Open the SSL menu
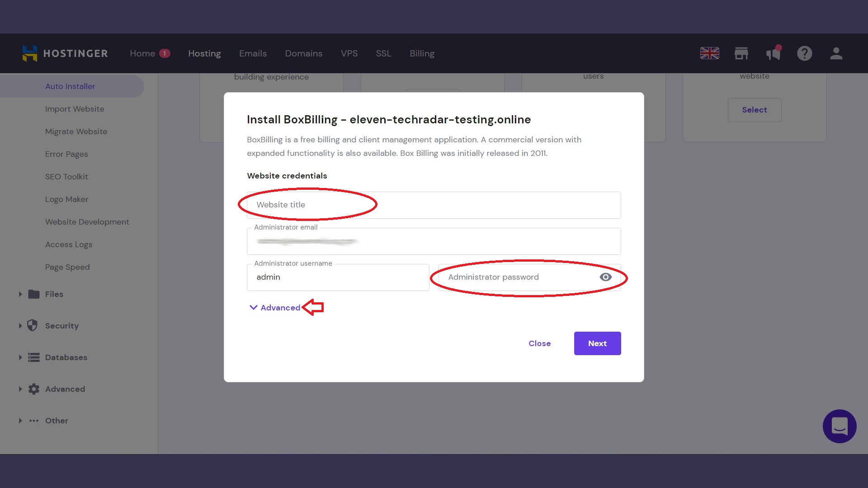The image size is (868, 488). [x=383, y=53]
